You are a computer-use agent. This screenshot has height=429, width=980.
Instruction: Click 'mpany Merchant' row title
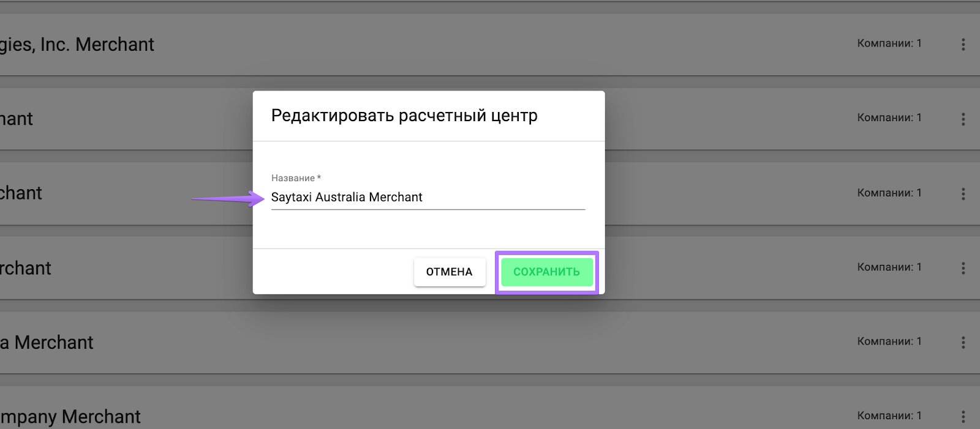coord(70,417)
